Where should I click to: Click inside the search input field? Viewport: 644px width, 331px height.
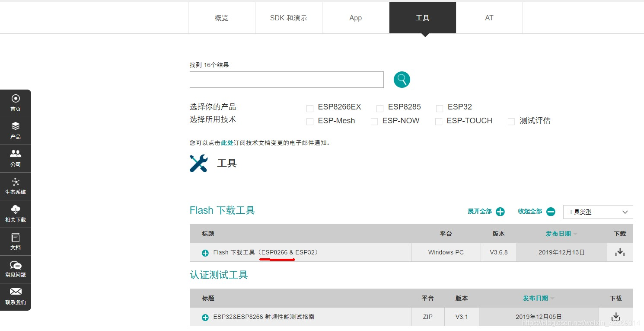coord(287,80)
